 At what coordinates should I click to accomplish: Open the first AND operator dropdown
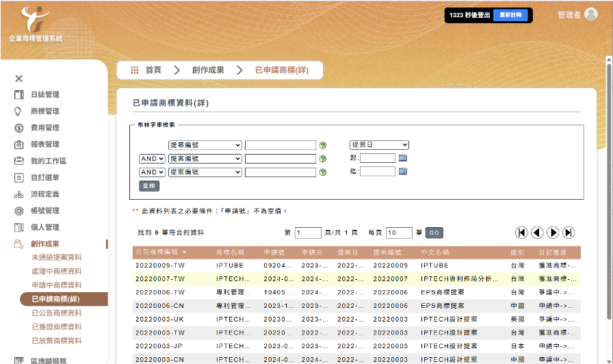(x=152, y=159)
